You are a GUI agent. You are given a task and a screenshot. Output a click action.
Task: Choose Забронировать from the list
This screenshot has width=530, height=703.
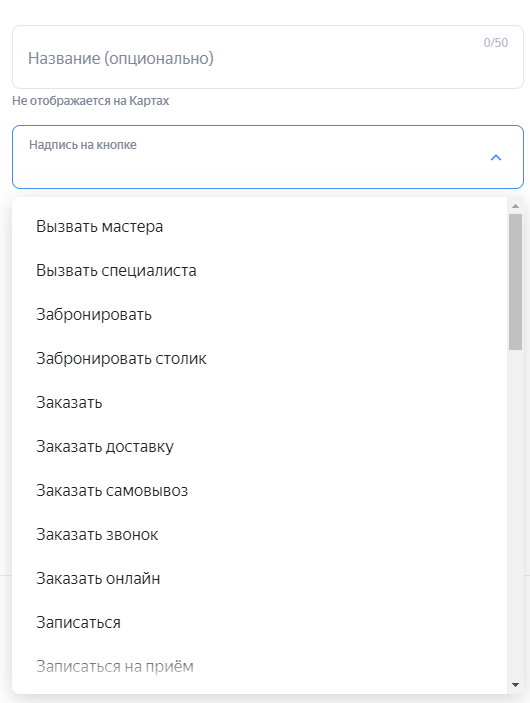pyautogui.click(x=259, y=314)
